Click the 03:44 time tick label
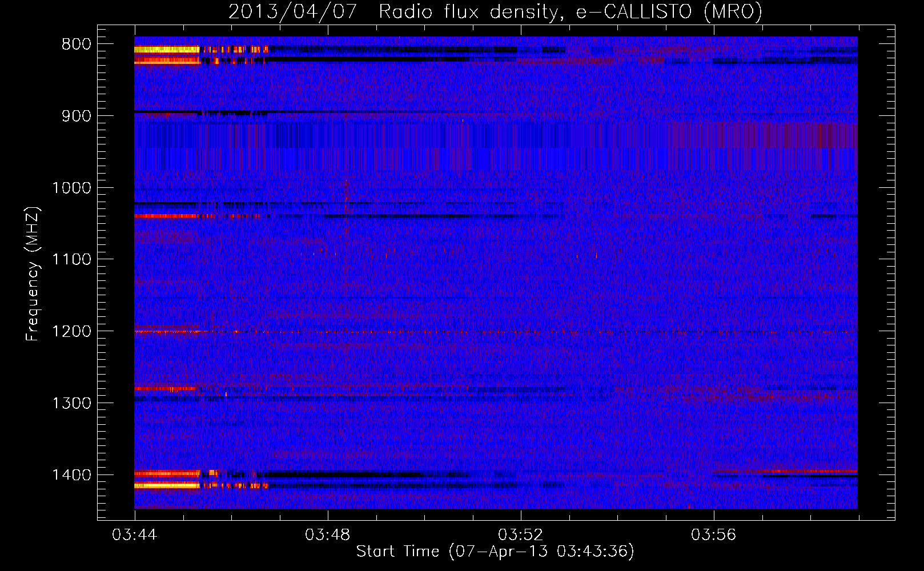 [135, 535]
